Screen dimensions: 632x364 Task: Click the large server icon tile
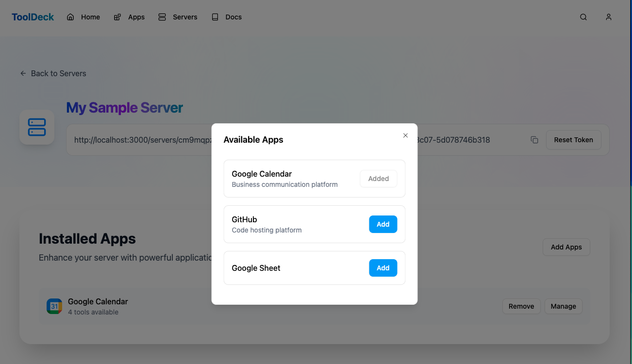click(37, 127)
